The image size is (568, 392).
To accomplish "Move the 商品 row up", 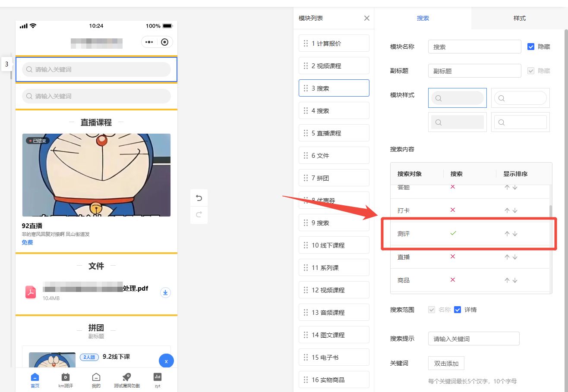I will 507,280.
